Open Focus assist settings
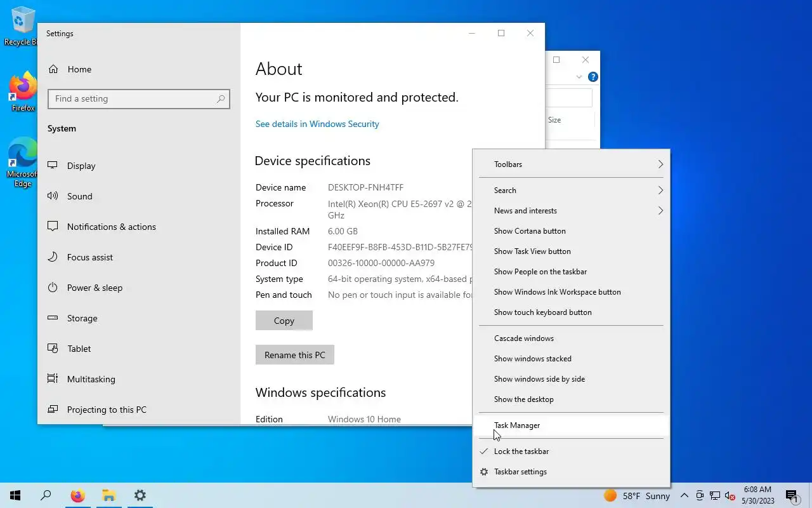This screenshot has width=812, height=508. tap(138, 257)
